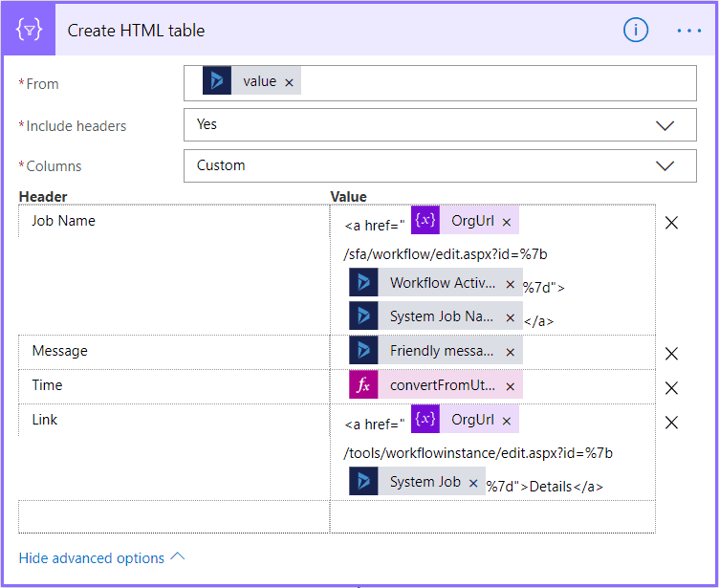Click the System Job Na... token label

tap(442, 316)
